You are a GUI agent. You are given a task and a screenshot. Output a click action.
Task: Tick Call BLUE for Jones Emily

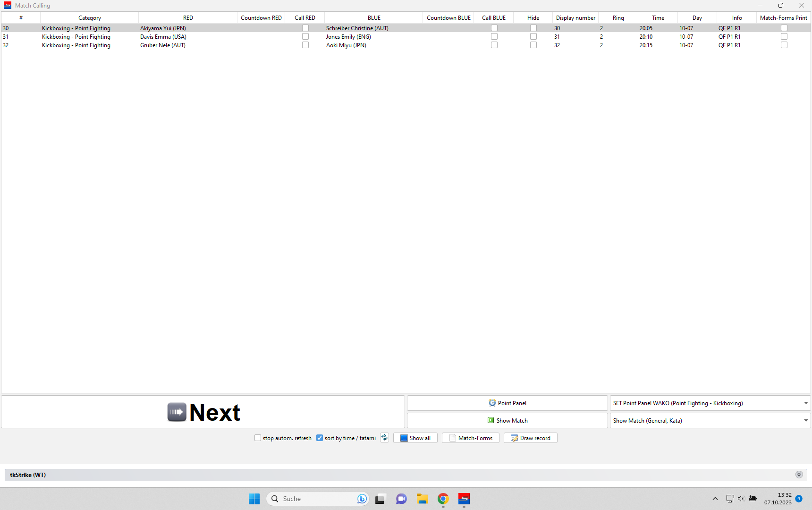(494, 37)
